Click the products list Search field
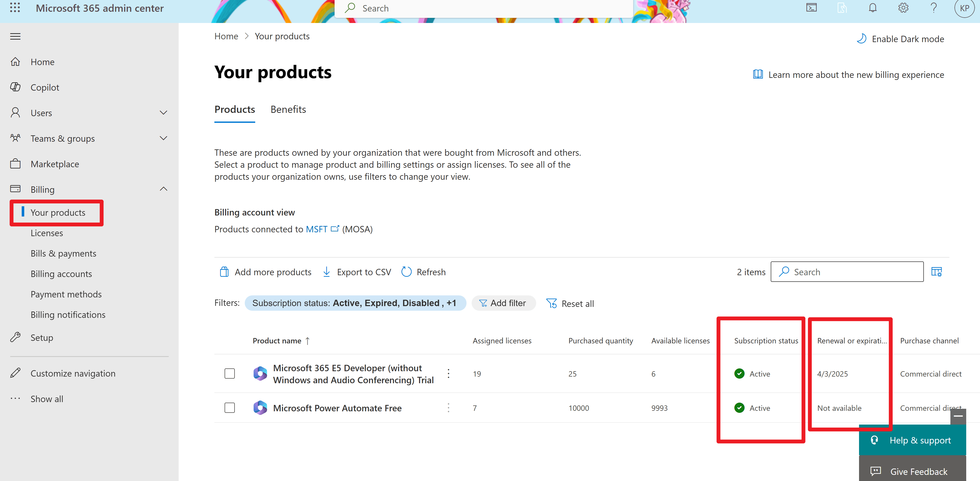980x481 pixels. [847, 272]
